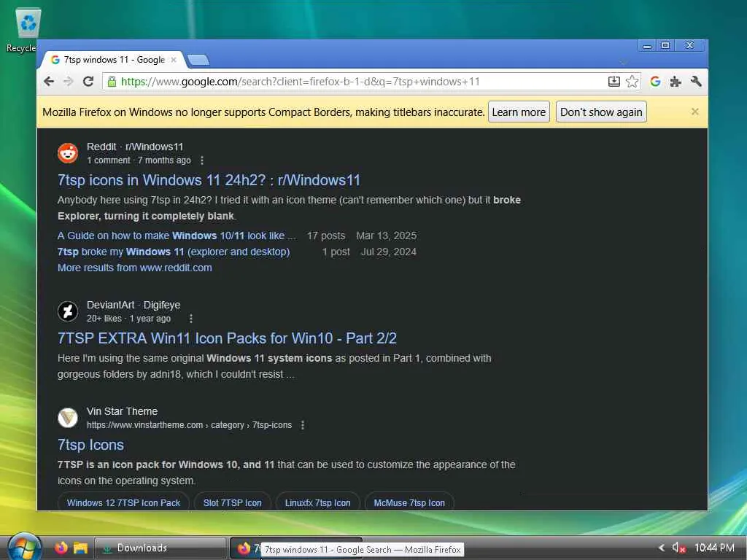This screenshot has width=747, height=560.
Task: Open More results from www.reddit.com
Action: pos(135,268)
